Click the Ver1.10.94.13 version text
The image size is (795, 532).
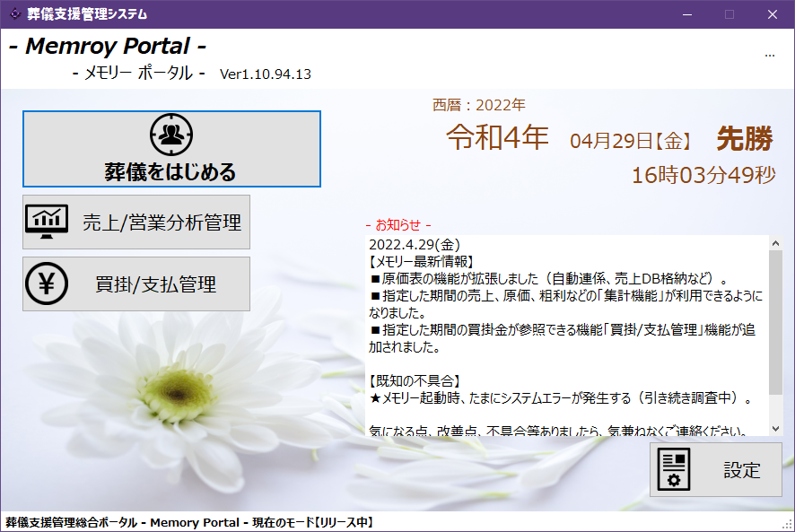[266, 74]
